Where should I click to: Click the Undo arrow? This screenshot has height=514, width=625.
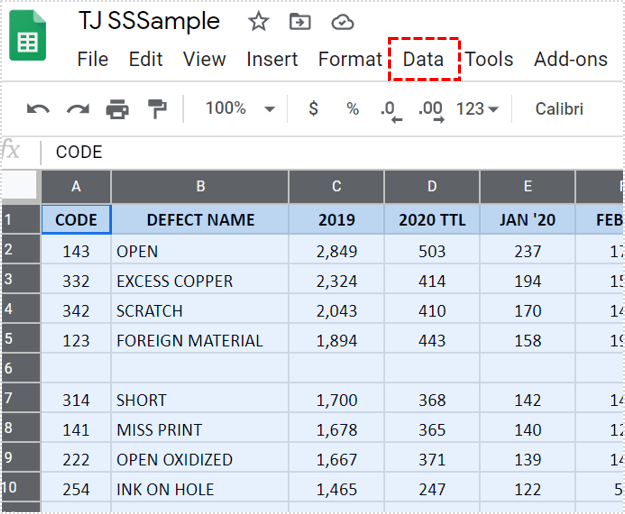[x=38, y=109]
